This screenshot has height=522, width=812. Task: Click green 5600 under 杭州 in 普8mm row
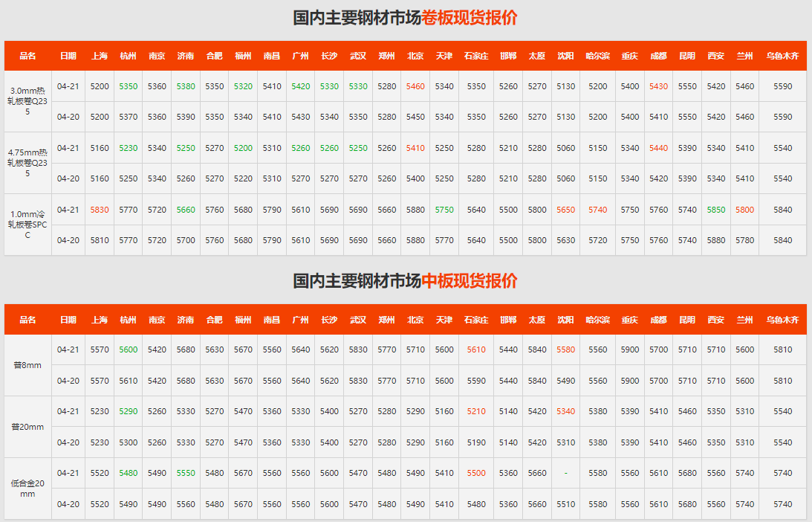pyautogui.click(x=129, y=349)
